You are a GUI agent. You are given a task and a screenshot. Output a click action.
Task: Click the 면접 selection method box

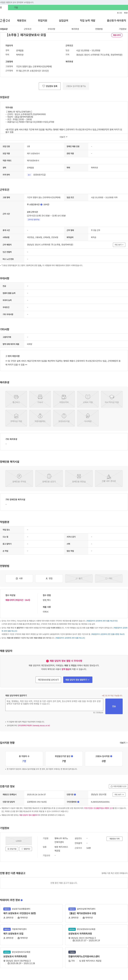[49, 578]
